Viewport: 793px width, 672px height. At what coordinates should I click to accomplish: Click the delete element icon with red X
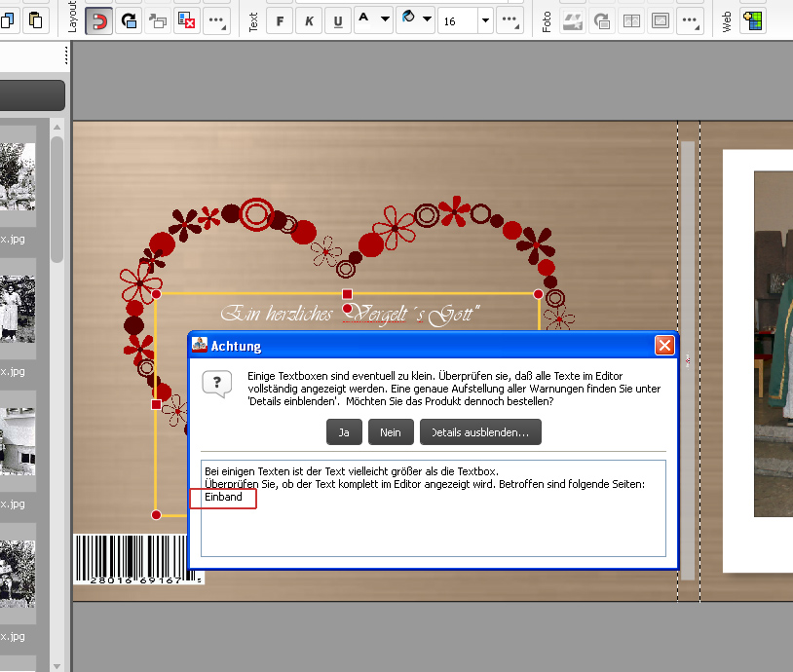[x=187, y=20]
